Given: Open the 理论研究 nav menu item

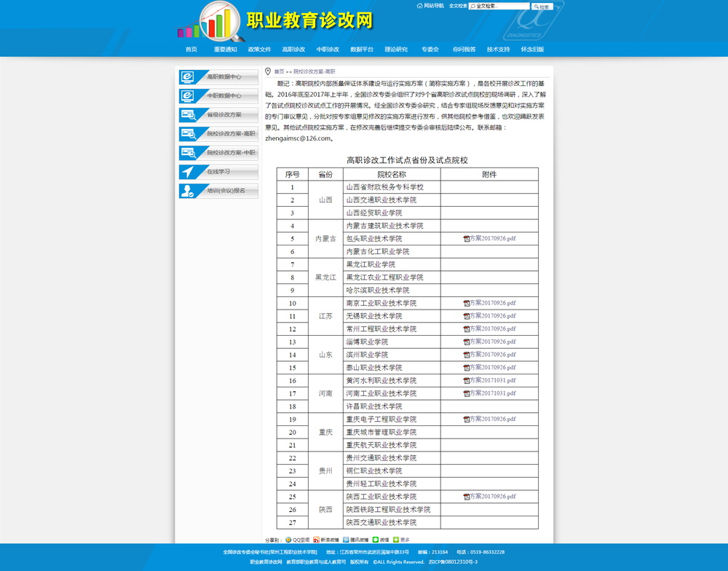Looking at the screenshot, I should coord(396,50).
